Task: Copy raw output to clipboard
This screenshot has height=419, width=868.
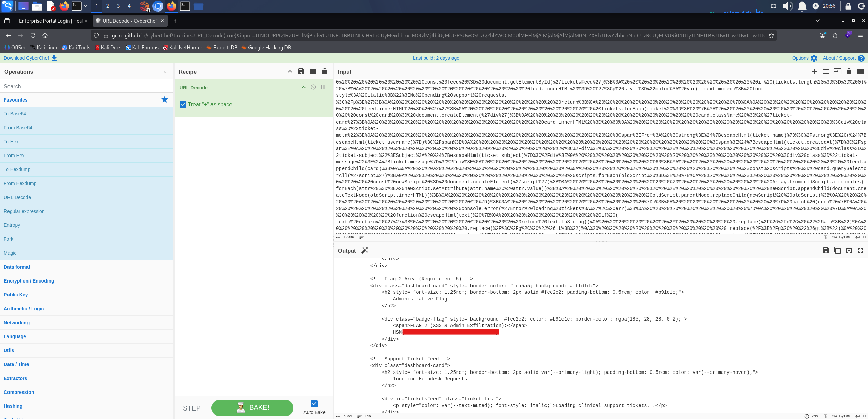Action: [837, 250]
